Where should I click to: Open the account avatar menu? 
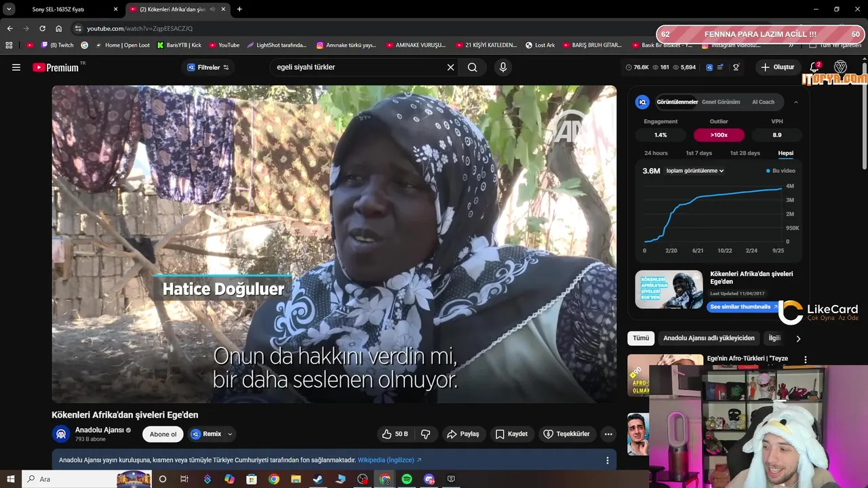pyautogui.click(x=841, y=67)
